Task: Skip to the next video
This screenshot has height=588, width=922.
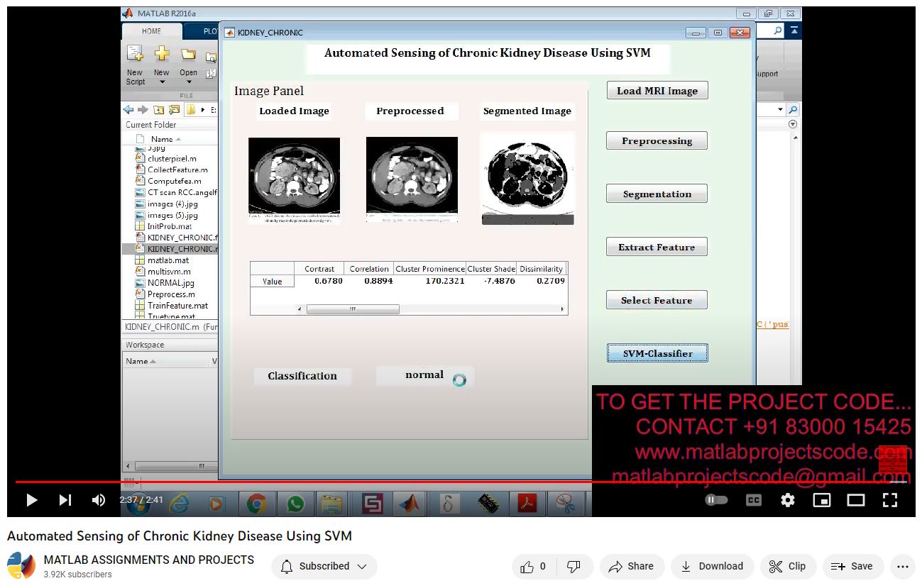Action: pos(65,500)
